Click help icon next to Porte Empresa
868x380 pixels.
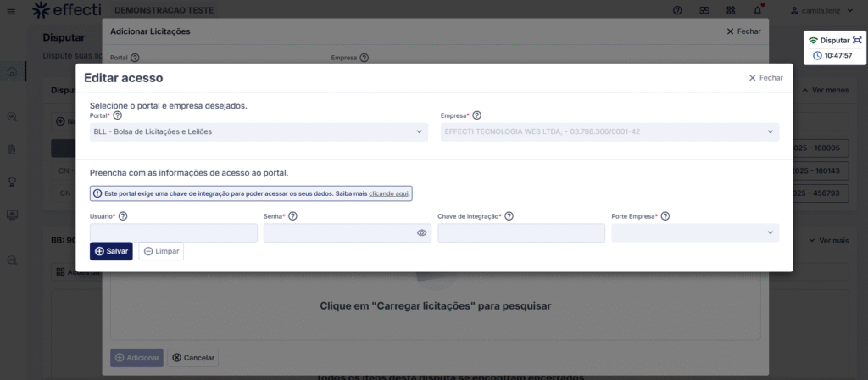coord(665,216)
